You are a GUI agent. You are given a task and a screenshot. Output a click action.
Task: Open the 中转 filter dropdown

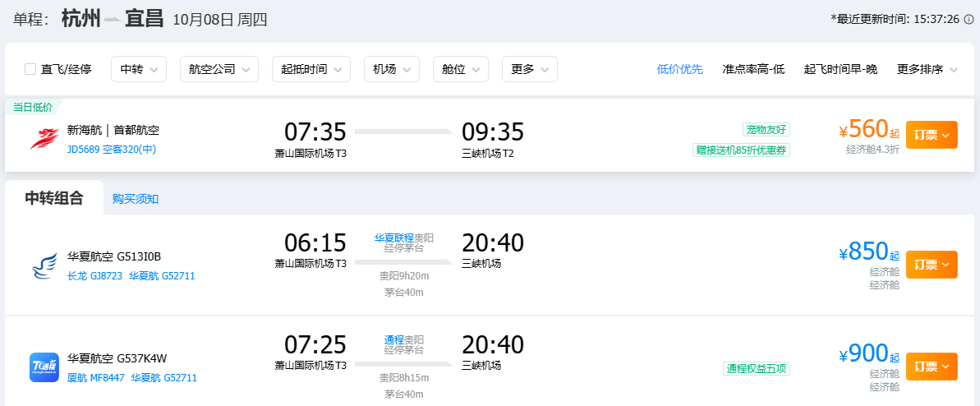[139, 69]
